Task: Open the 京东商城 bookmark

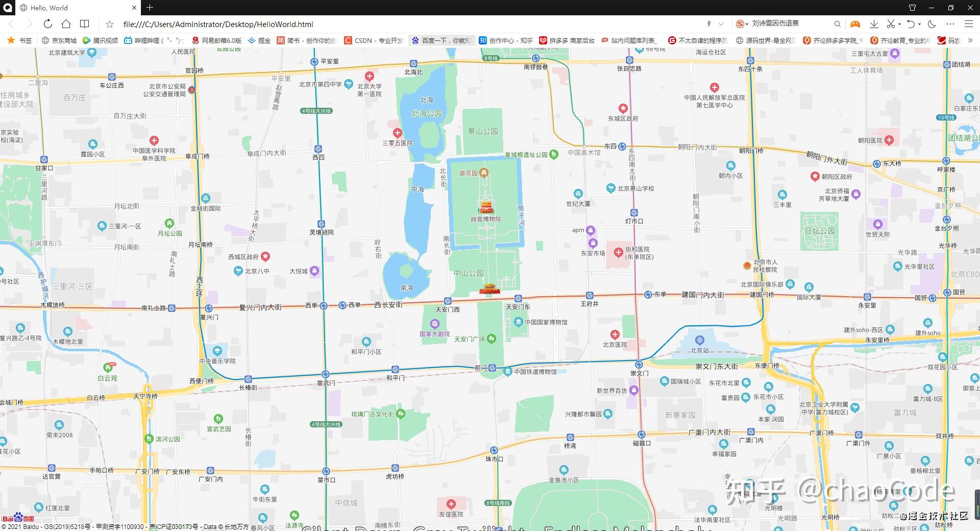Action: (x=59, y=40)
